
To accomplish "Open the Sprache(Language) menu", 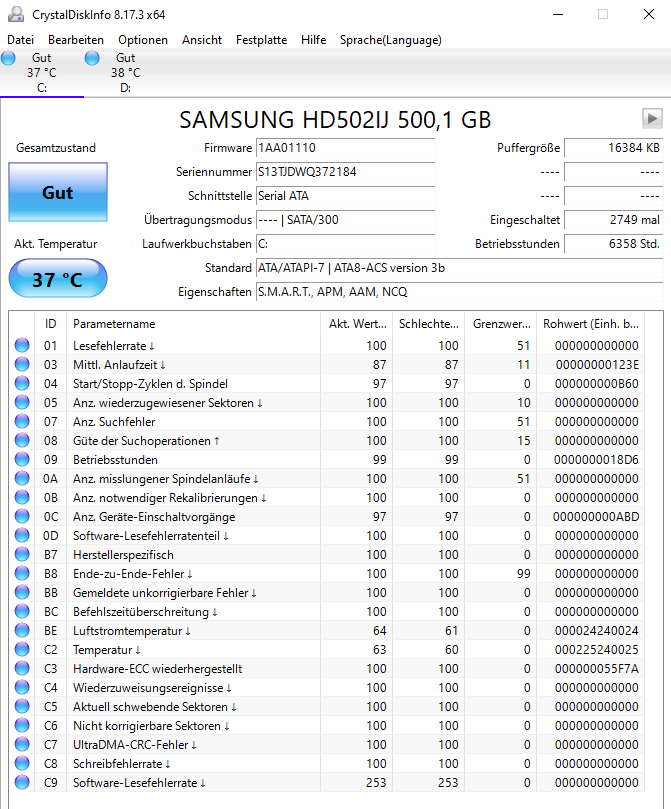I will pyautogui.click(x=390, y=40).
